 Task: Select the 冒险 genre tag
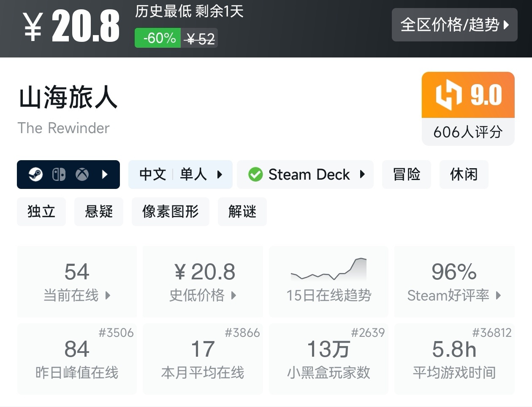point(406,174)
